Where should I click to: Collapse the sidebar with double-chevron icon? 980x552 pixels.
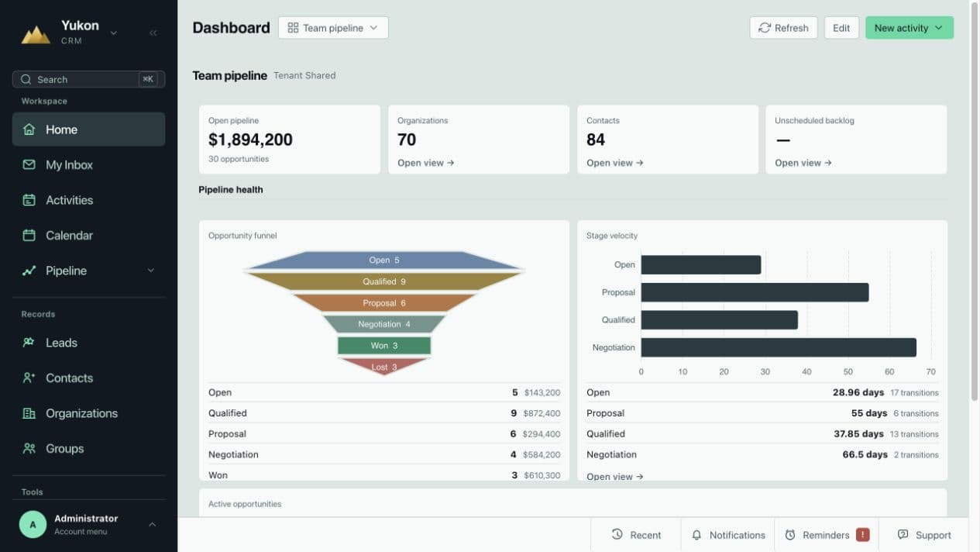pyautogui.click(x=153, y=33)
